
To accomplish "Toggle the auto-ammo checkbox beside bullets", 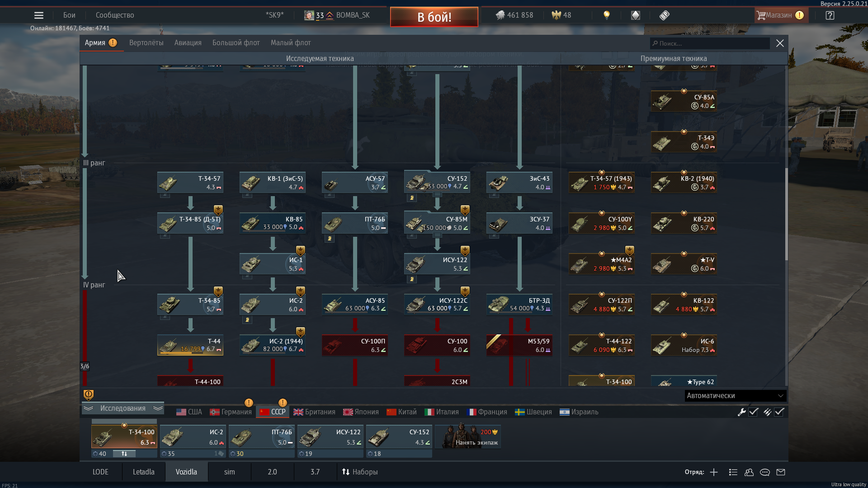I will (779, 412).
